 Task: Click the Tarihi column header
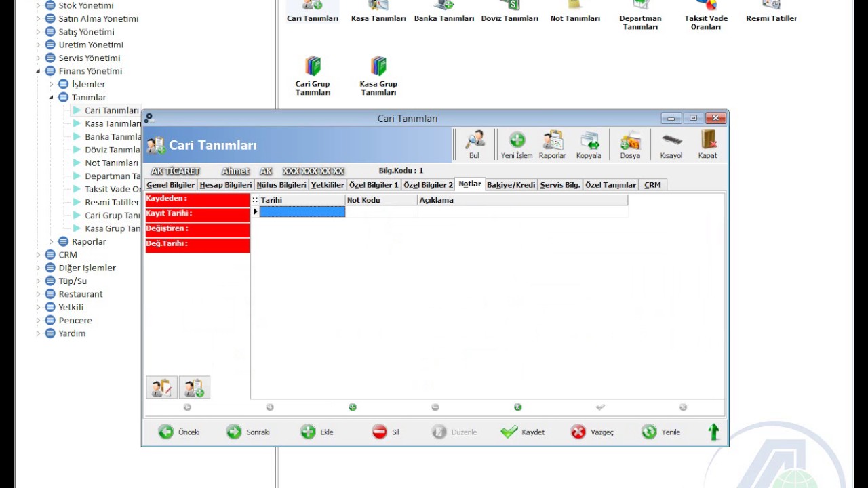click(302, 200)
